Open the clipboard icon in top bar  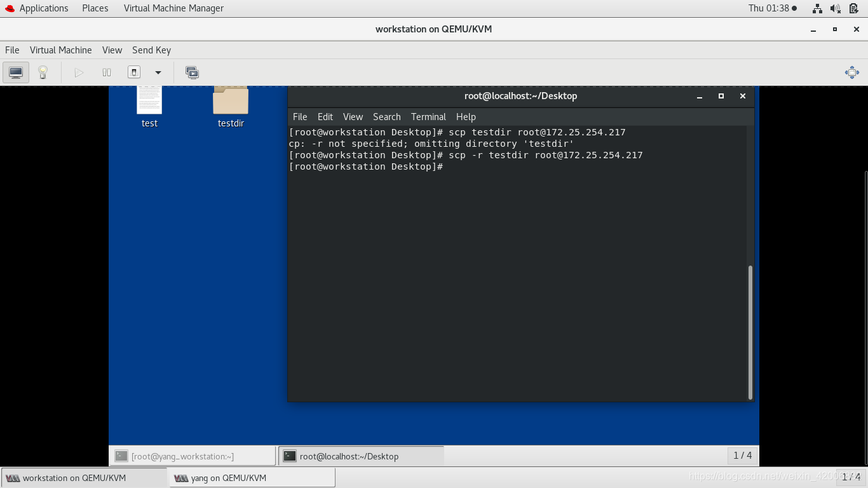(853, 8)
